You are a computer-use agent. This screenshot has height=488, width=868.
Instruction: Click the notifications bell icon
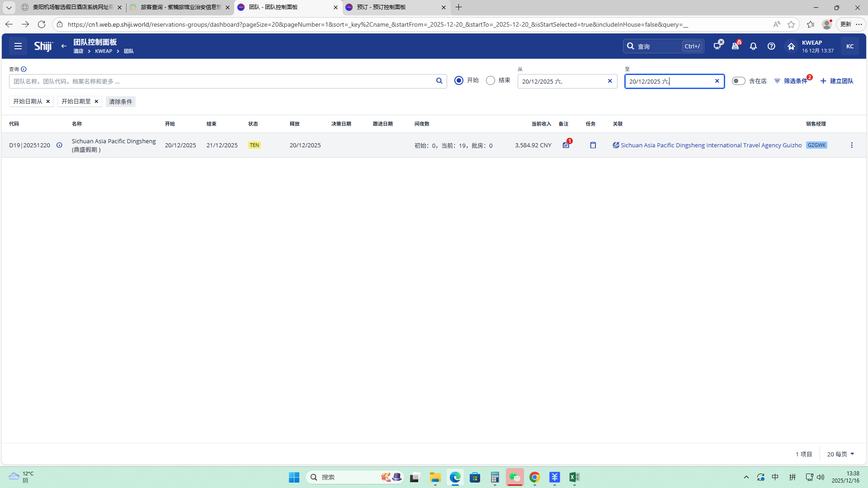click(x=753, y=46)
